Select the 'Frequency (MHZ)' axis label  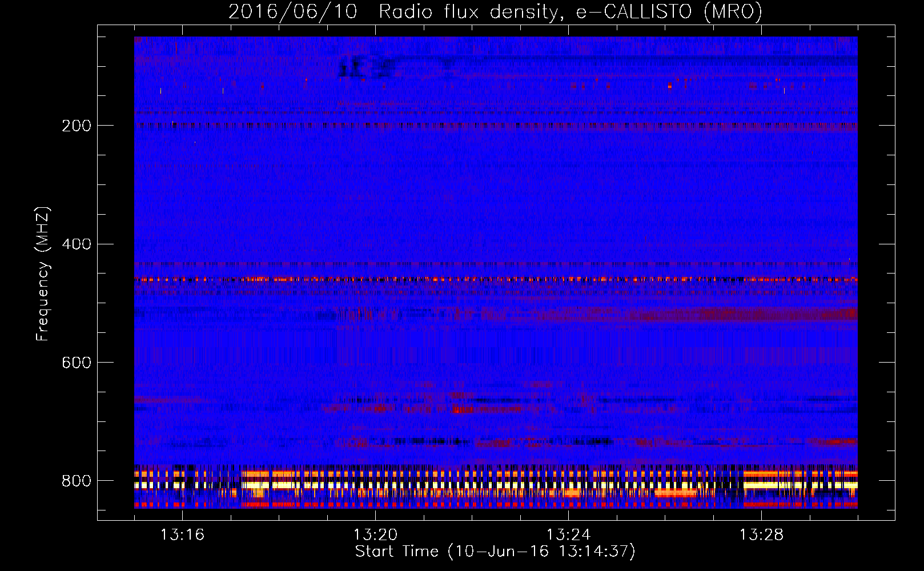42,274
